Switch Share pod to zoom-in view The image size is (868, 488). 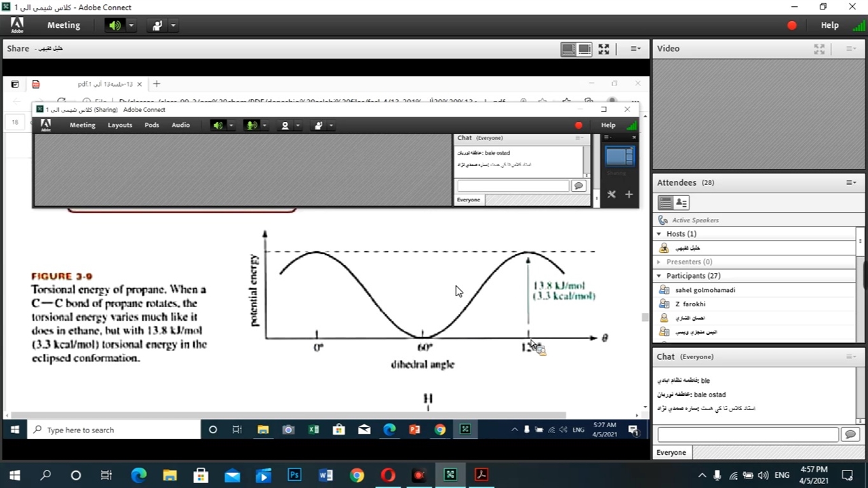click(x=584, y=49)
